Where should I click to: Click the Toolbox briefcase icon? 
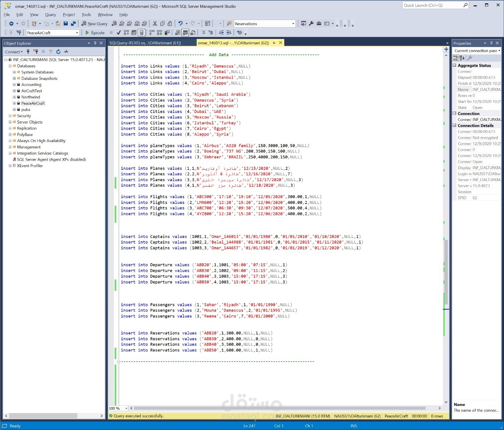tap(319, 24)
